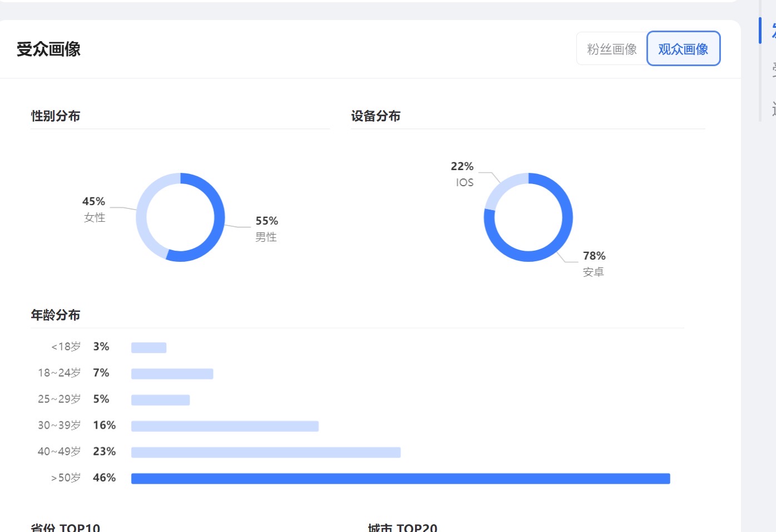Image resolution: width=776 pixels, height=532 pixels.
Task: Click the 性别分布 section heading
Action: [x=56, y=116]
